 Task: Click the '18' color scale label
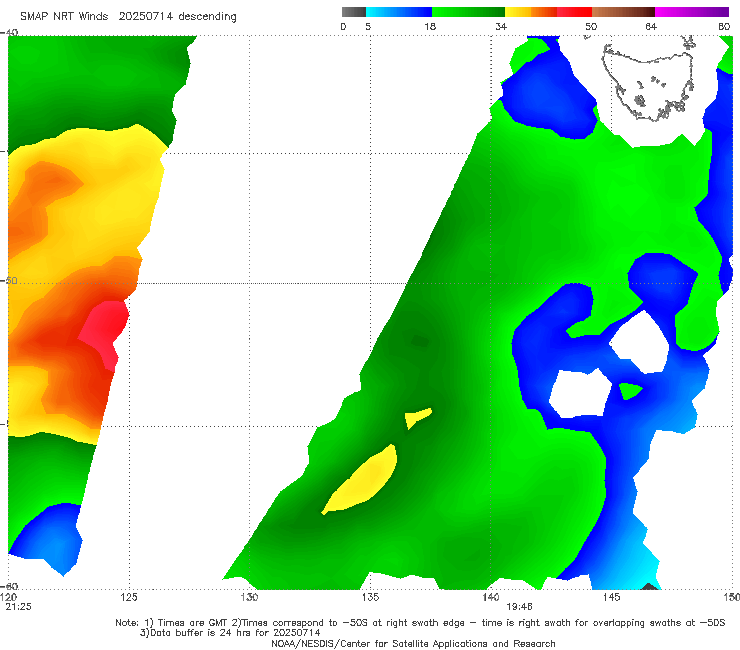tap(430, 26)
